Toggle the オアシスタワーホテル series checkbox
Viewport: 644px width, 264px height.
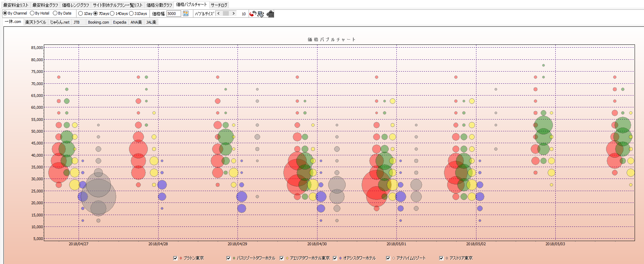coord(335,258)
